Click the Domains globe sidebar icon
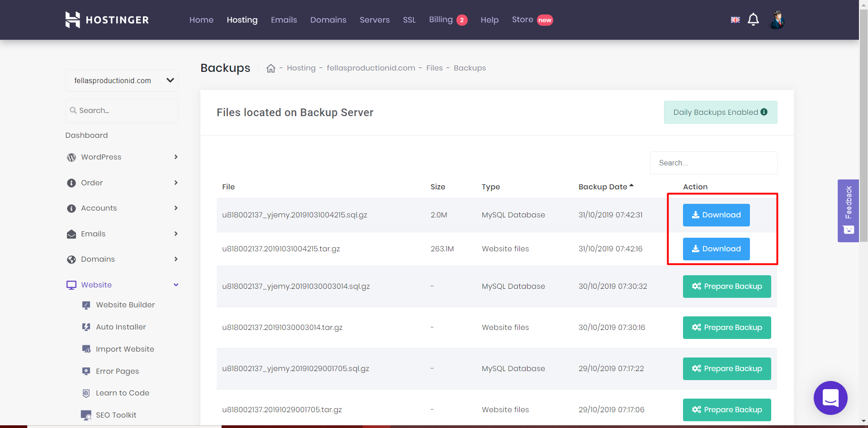 71,259
